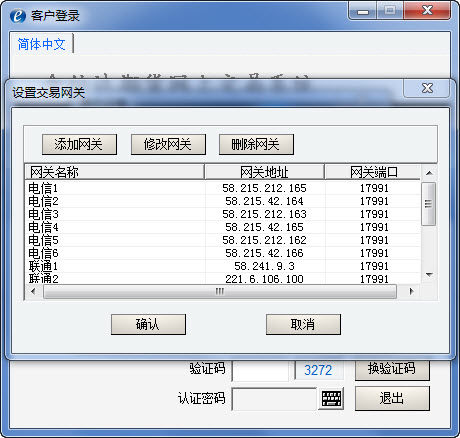Click the horizontal scrollbar thumb
Image resolution: width=460 pixels, height=438 pixels.
click(x=220, y=292)
